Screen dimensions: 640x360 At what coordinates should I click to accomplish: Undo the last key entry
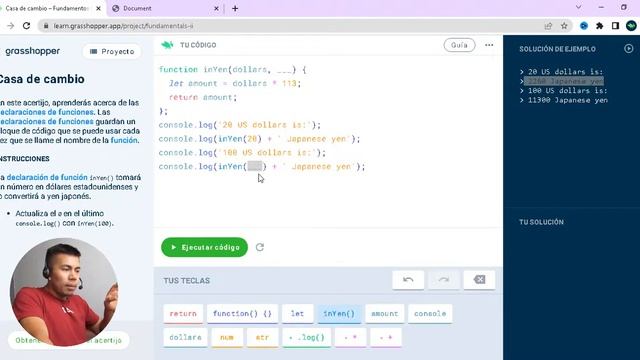coord(408,280)
